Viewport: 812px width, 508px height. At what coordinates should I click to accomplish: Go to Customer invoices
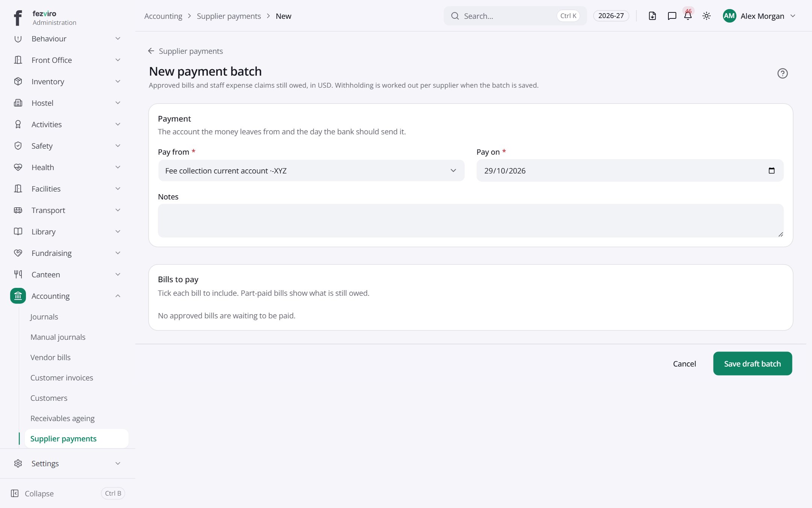pyautogui.click(x=62, y=378)
